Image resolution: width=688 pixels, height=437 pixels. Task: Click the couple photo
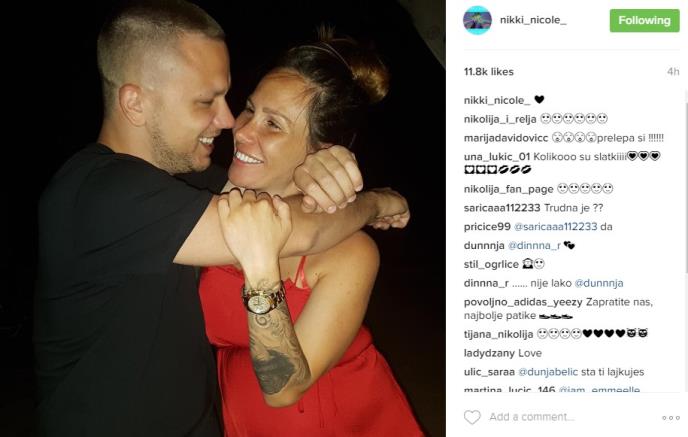[223, 218]
